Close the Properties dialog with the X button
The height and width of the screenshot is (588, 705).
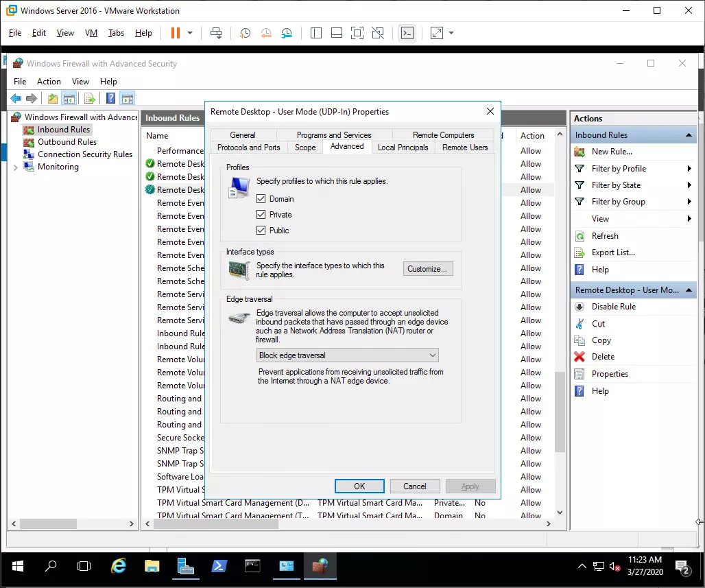[490, 111]
